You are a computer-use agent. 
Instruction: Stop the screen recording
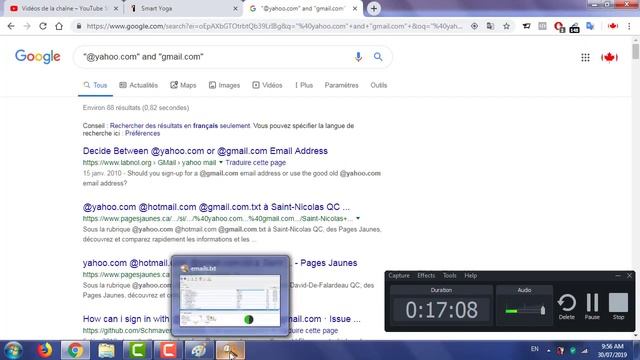(x=618, y=307)
